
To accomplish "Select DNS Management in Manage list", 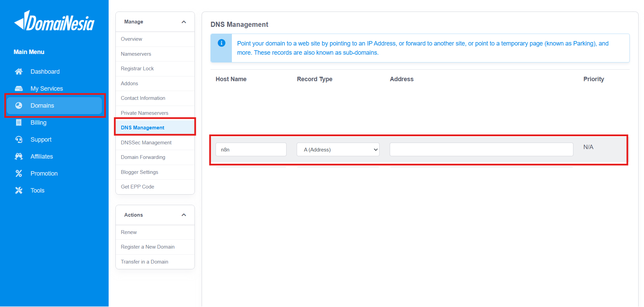I will click(x=143, y=128).
